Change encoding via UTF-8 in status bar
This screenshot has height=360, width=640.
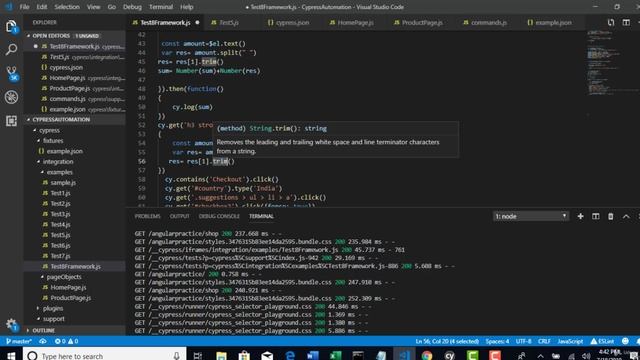point(524,341)
